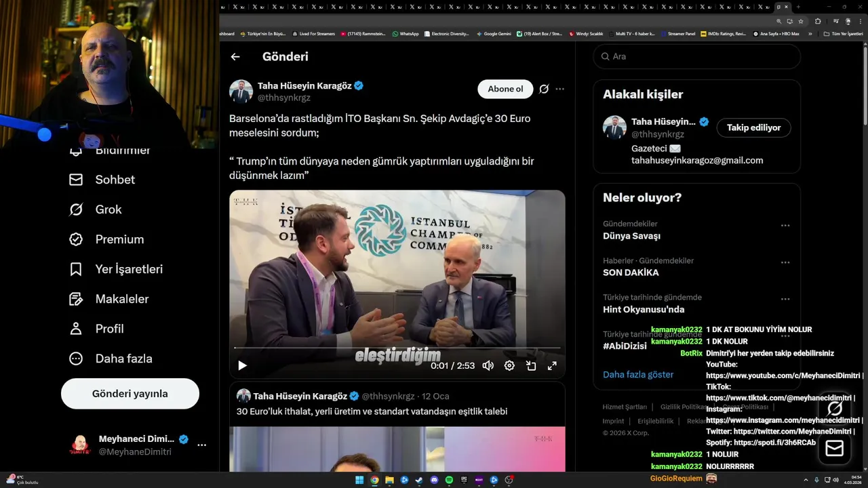
Task: Open Makaleler in the left sidebar
Action: (108, 299)
